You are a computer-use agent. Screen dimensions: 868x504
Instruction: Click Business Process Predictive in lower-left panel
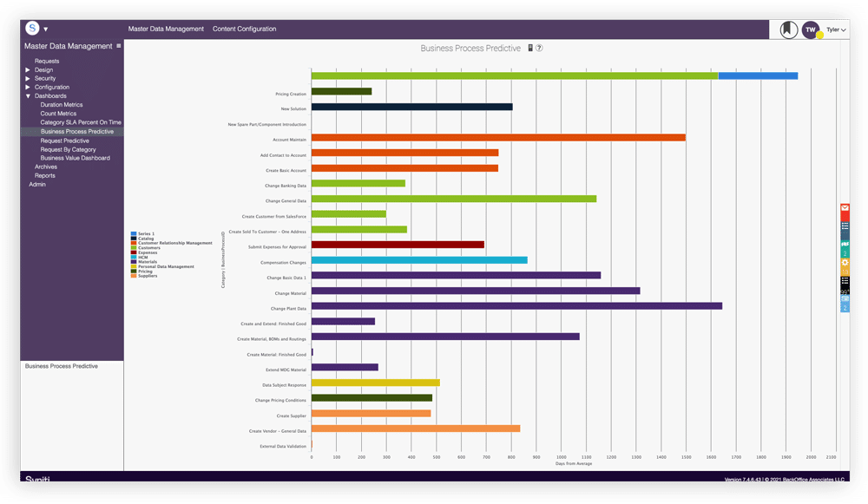click(62, 366)
